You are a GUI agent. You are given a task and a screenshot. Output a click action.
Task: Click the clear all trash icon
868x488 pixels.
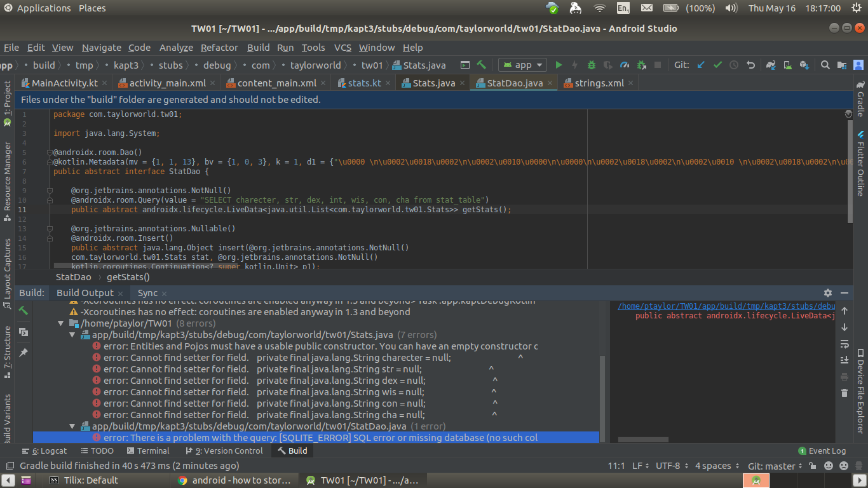(844, 393)
